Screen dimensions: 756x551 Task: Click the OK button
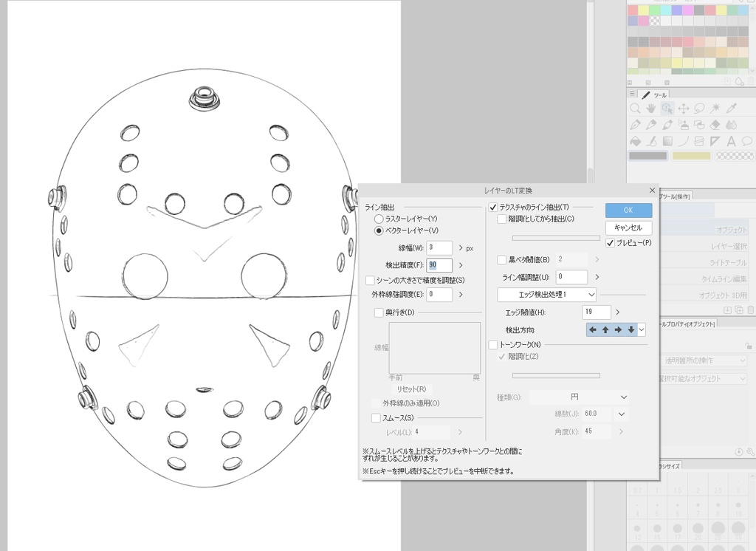628,210
